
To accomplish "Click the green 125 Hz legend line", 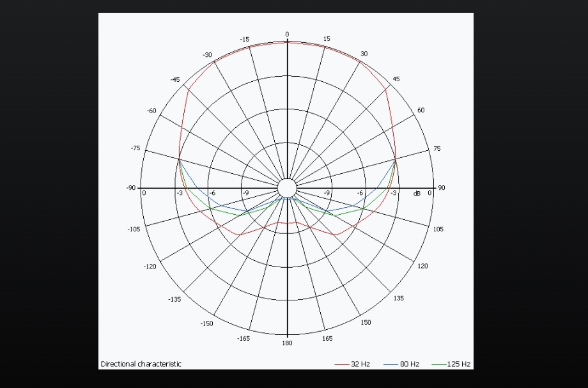I will [439, 364].
